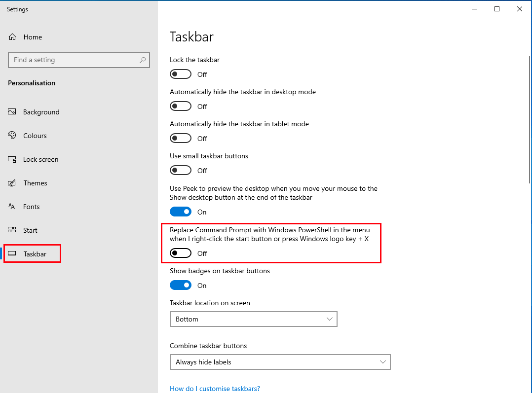Toggle Replace Command Prompt with PowerShell switch
The height and width of the screenshot is (393, 532).
[x=181, y=253]
